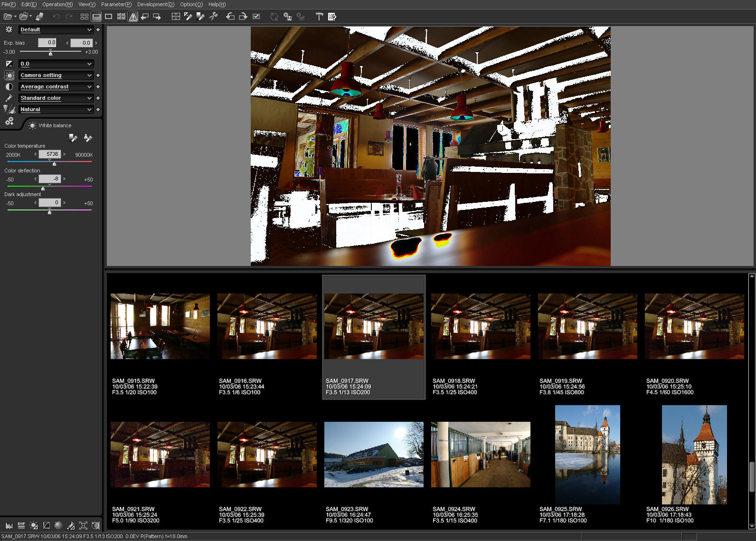The image size is (756, 541).
Task: Toggle the combined preview and thumbnail view
Action: tap(96, 17)
